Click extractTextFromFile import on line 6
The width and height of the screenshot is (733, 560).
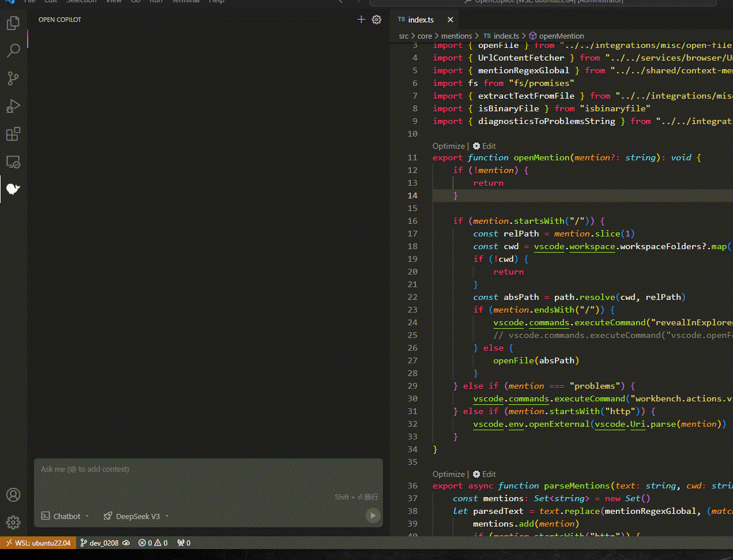coord(527,96)
